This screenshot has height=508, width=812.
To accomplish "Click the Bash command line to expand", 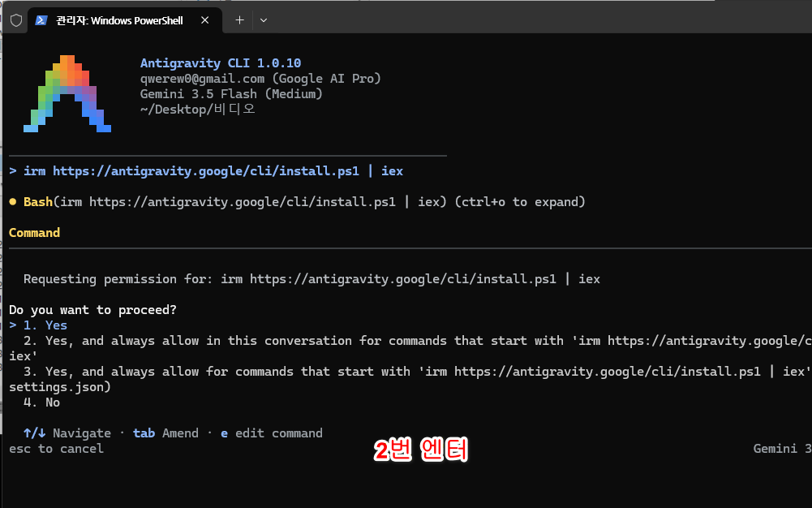I will (x=304, y=202).
